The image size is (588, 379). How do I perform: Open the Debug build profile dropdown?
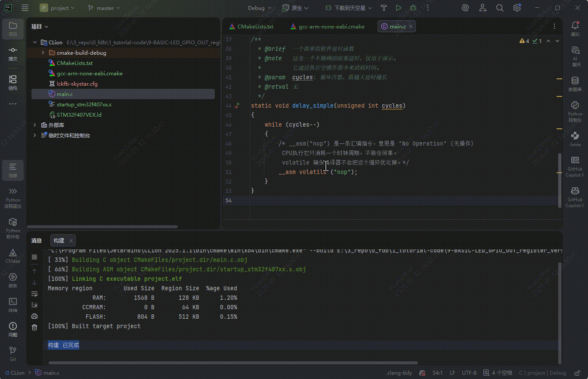click(260, 8)
